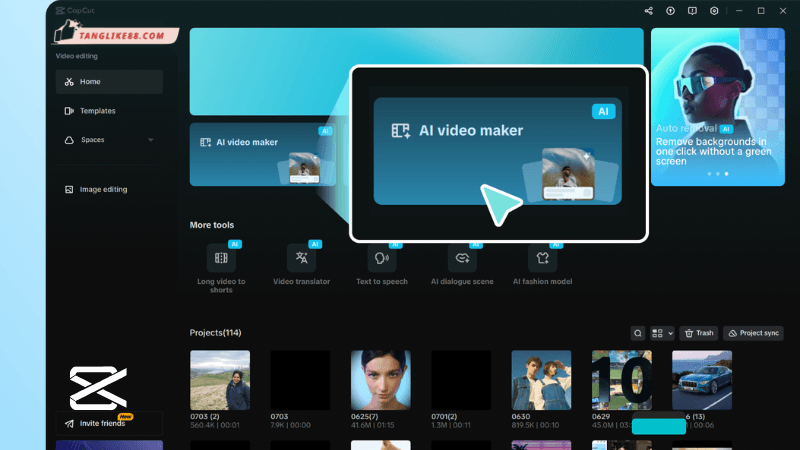Open the Long video to shorts tool
Image resolution: width=800 pixels, height=450 pixels.
pos(221,259)
